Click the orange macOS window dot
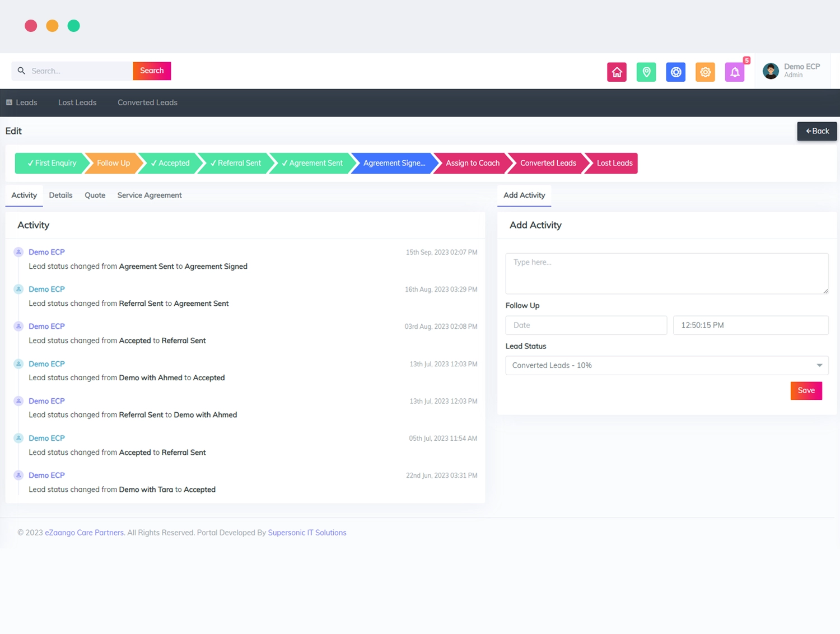The image size is (840, 634). tap(52, 26)
